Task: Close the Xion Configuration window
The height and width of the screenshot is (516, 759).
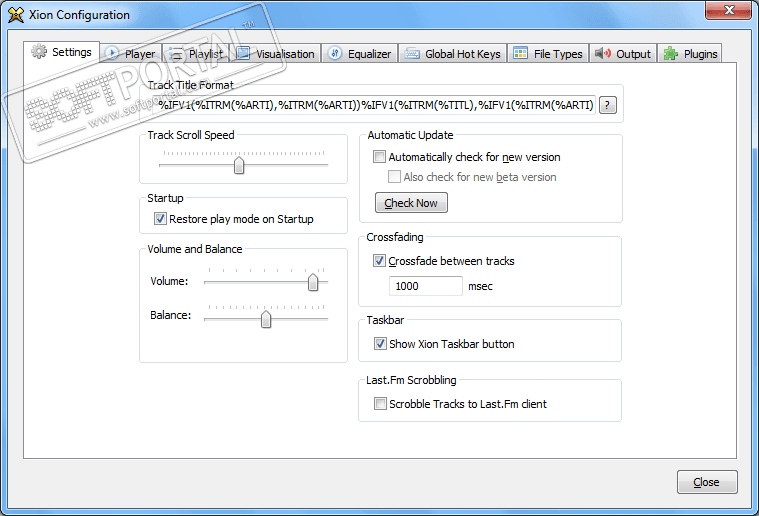Action: pyautogui.click(x=728, y=10)
